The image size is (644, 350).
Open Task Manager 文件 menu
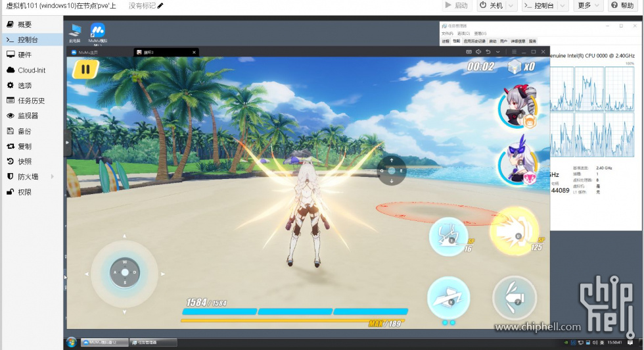point(448,34)
